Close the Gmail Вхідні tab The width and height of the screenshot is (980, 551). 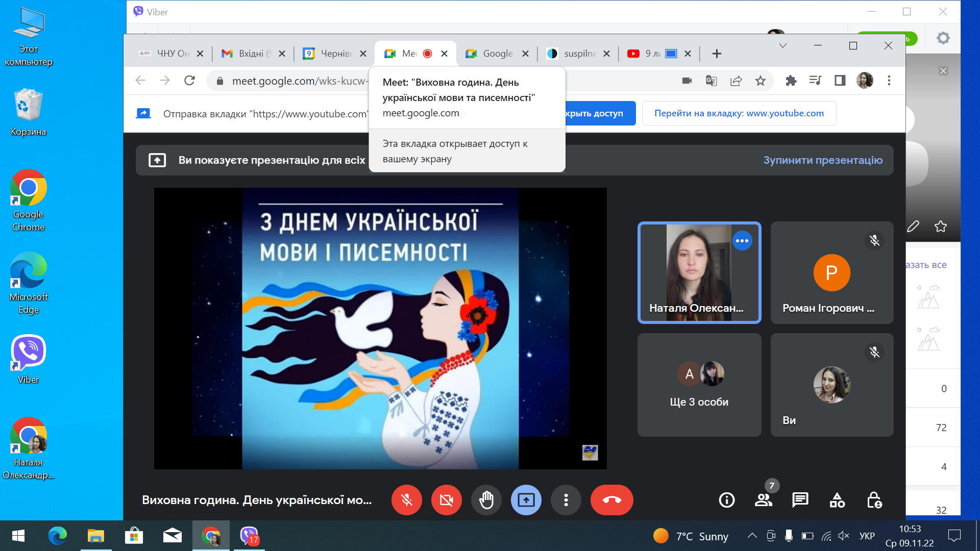(282, 54)
